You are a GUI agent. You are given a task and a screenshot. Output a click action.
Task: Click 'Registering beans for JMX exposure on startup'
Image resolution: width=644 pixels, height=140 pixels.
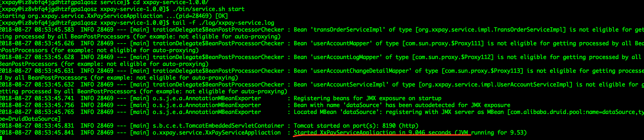click(367, 98)
